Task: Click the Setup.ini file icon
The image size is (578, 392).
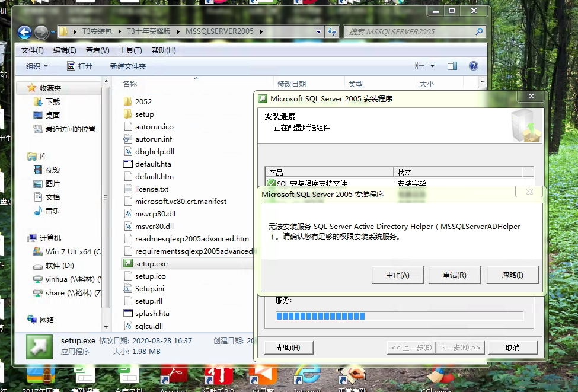Action: click(128, 288)
